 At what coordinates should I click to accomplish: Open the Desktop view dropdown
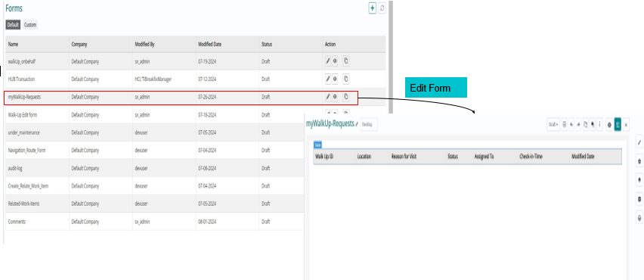[x=368, y=125]
